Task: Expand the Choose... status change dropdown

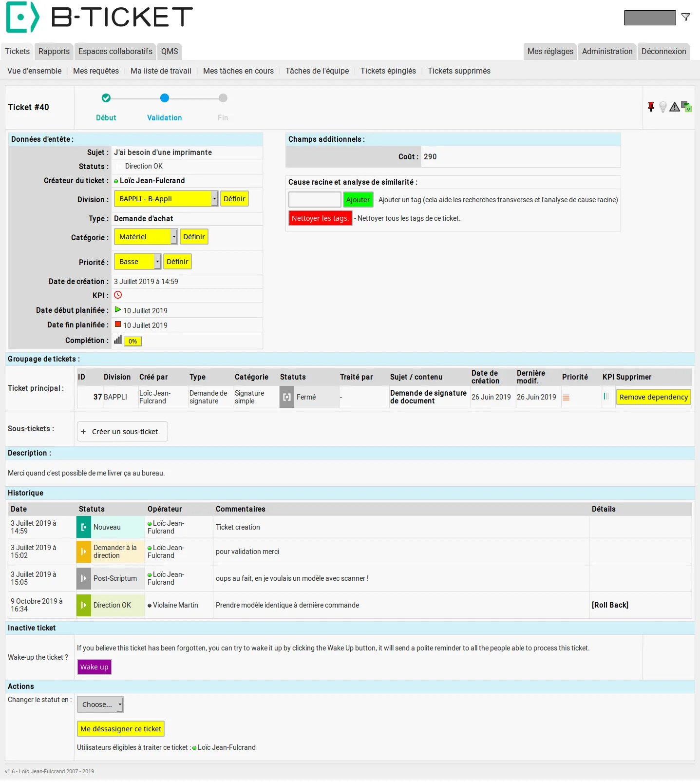Action: [x=100, y=705]
